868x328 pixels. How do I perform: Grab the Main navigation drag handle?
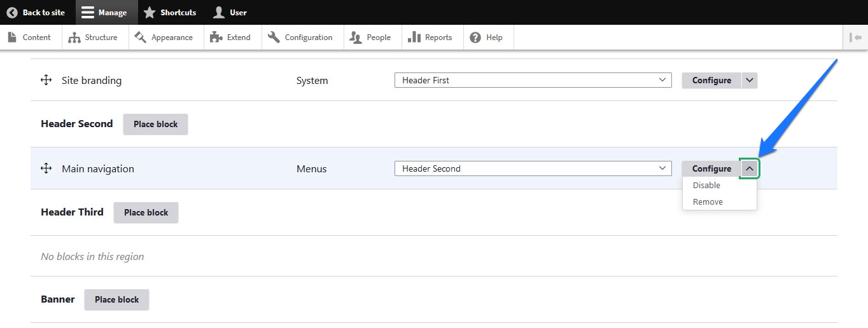[46, 168]
